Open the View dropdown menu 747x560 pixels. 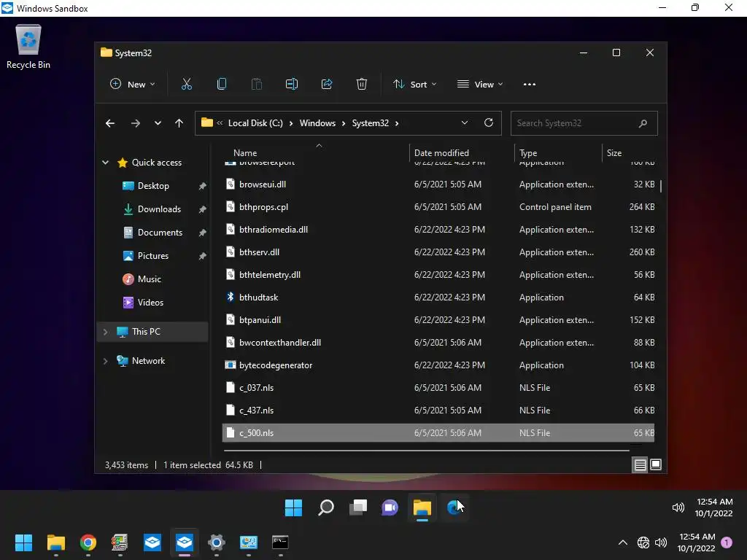[x=480, y=85]
